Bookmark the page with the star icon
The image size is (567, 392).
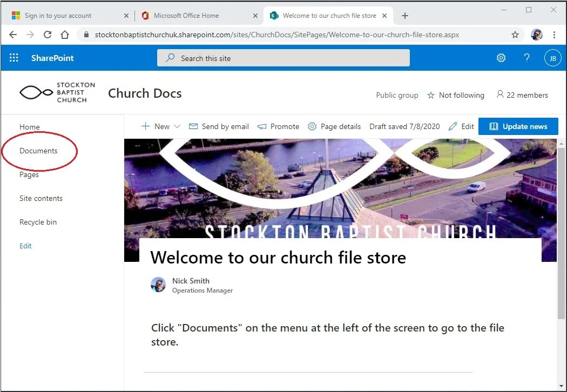click(515, 35)
